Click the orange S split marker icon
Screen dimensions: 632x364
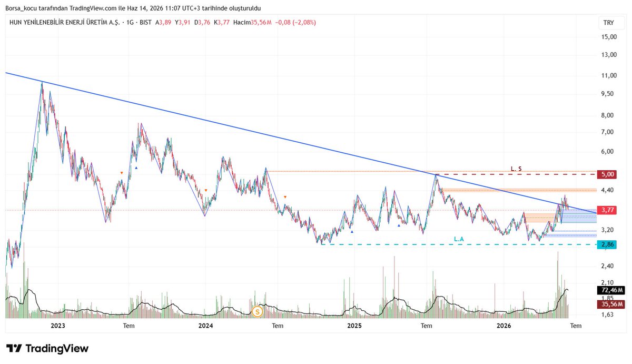coord(257,312)
